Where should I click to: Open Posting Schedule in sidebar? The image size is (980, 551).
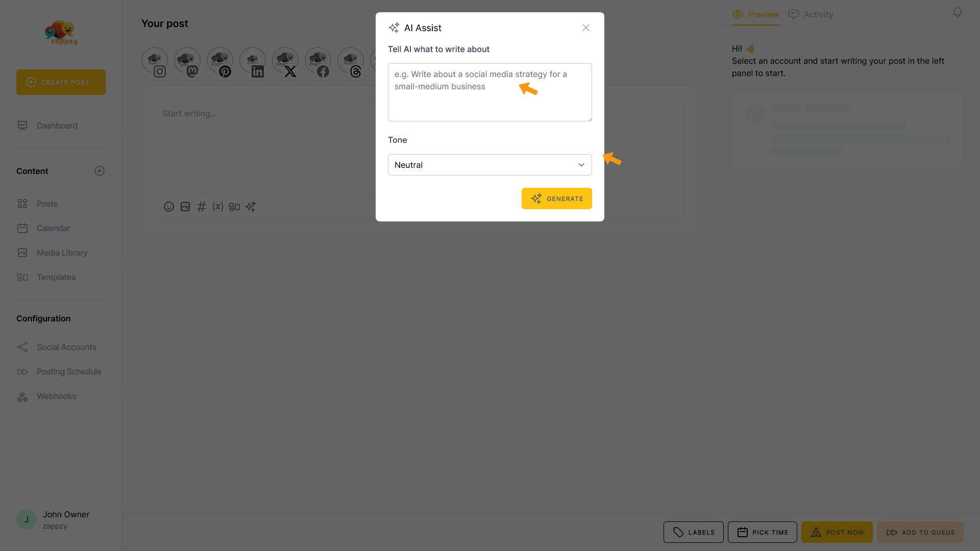[69, 371]
